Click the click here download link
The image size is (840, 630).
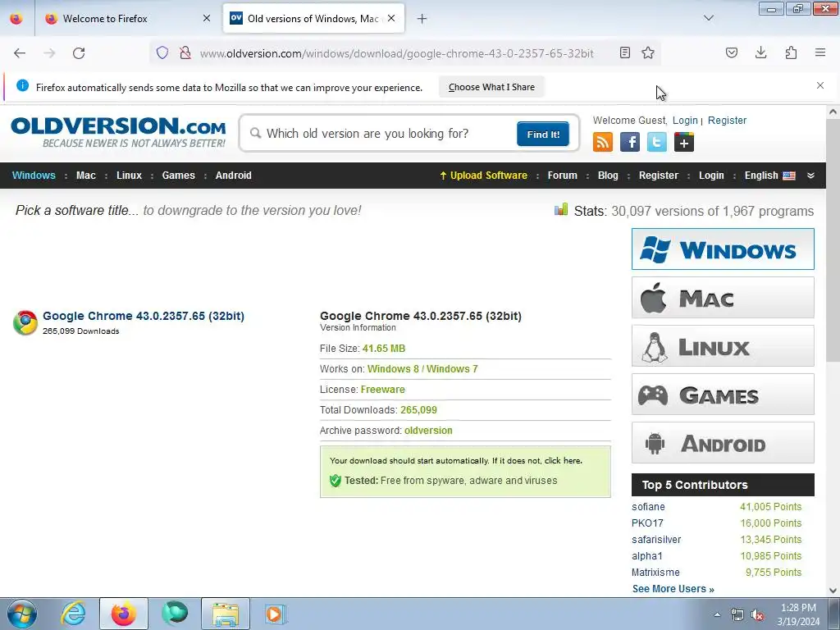tap(562, 461)
